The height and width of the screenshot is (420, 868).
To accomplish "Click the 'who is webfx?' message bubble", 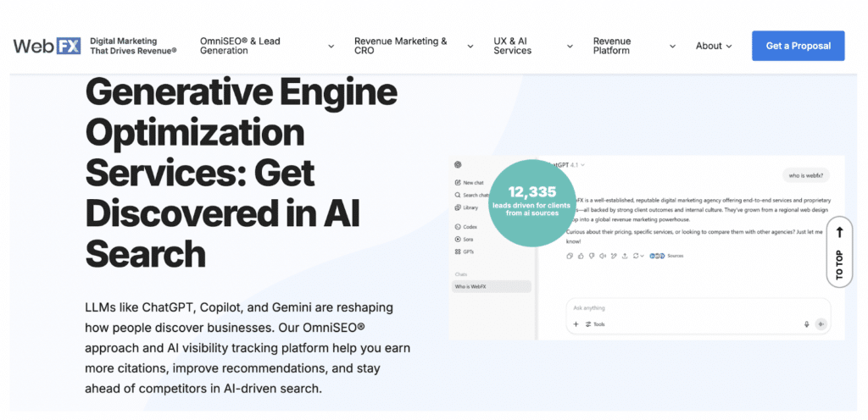I will pos(806,176).
